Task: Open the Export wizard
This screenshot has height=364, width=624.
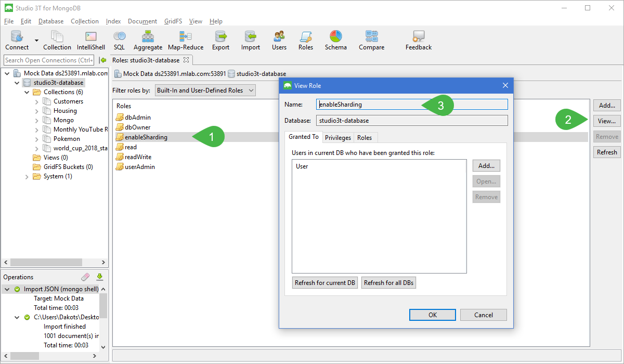Action: pos(220,40)
